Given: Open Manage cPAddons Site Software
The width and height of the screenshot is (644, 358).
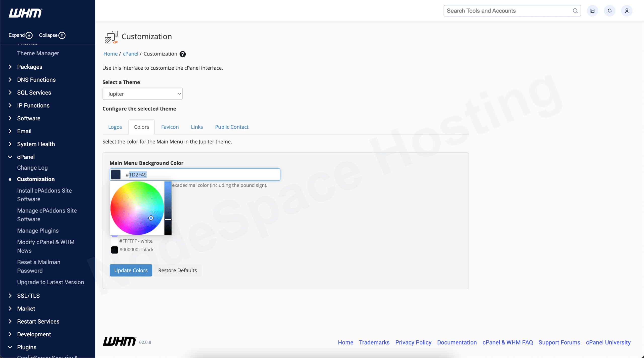Looking at the screenshot, I should pos(47,215).
